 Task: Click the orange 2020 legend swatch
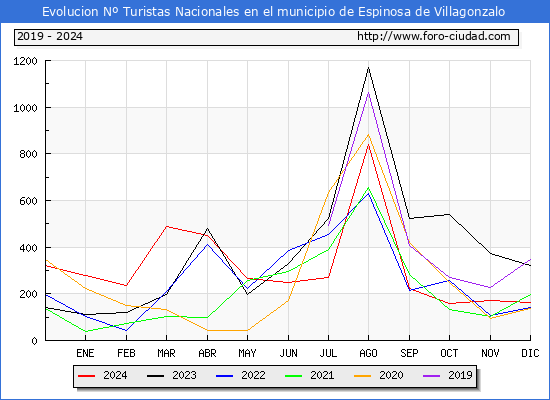(363, 376)
